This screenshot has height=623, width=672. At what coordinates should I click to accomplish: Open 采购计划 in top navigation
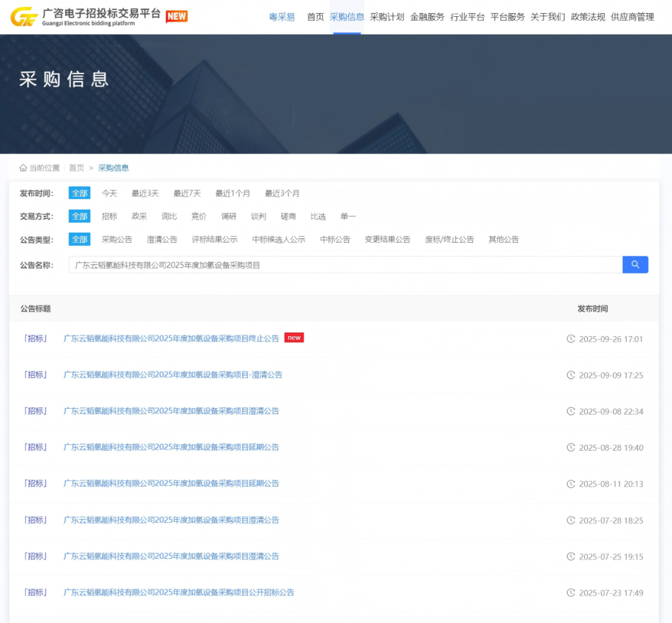(387, 17)
